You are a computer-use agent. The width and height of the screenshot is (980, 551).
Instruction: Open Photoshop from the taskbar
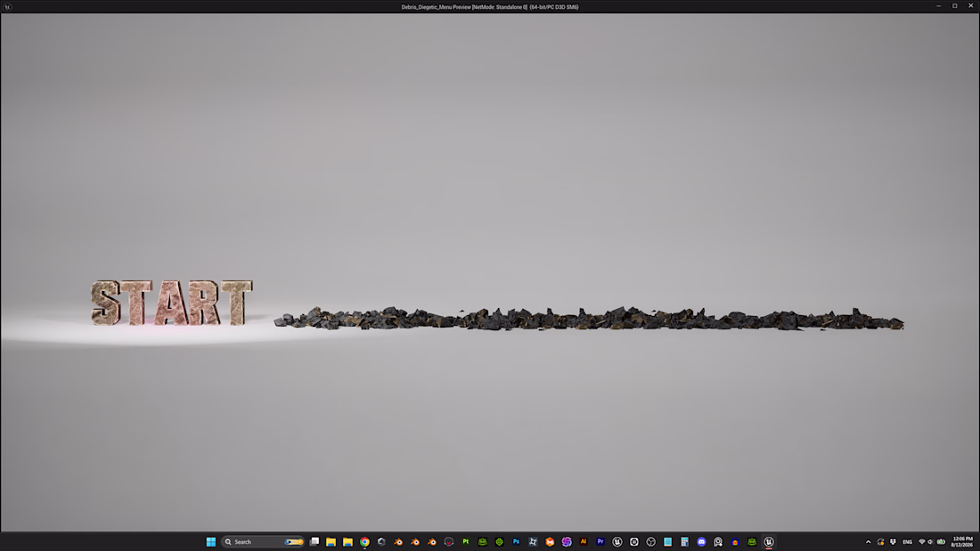pyautogui.click(x=516, y=541)
